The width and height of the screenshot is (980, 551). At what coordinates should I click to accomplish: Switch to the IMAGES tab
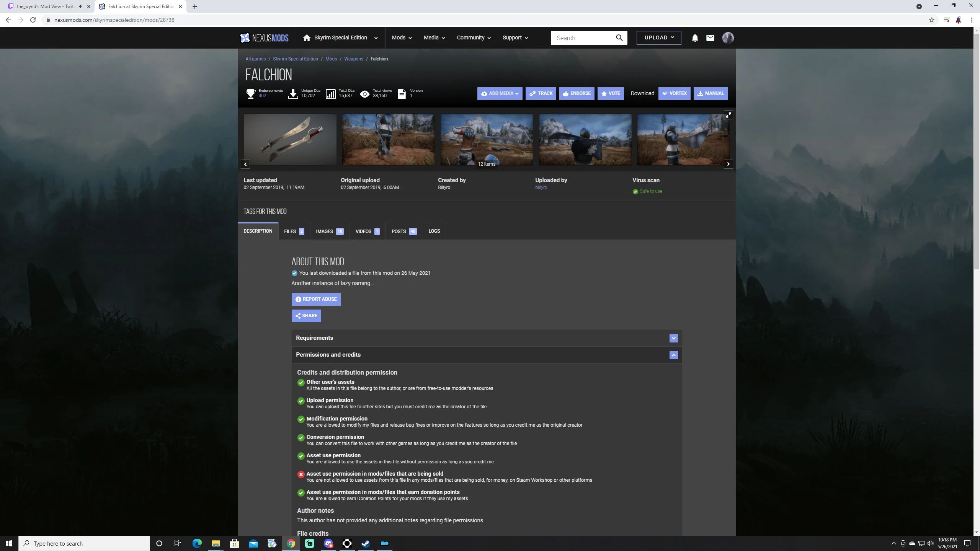click(x=328, y=231)
